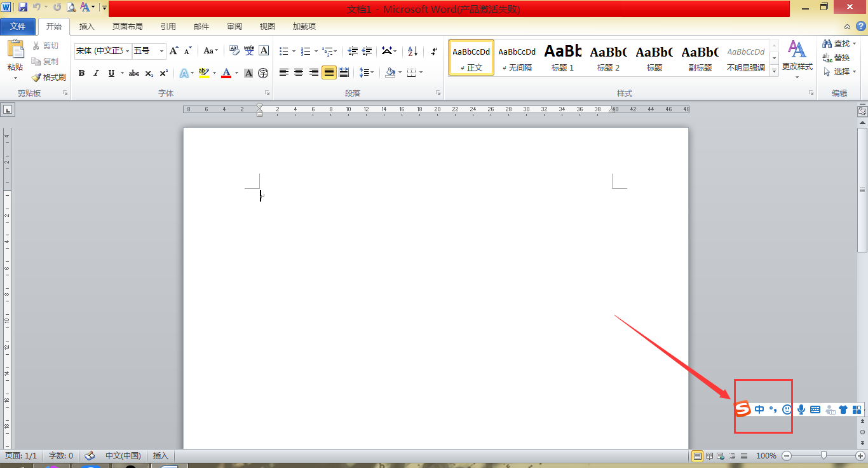Expand the Paste (粘贴) options arrow

coord(15,78)
